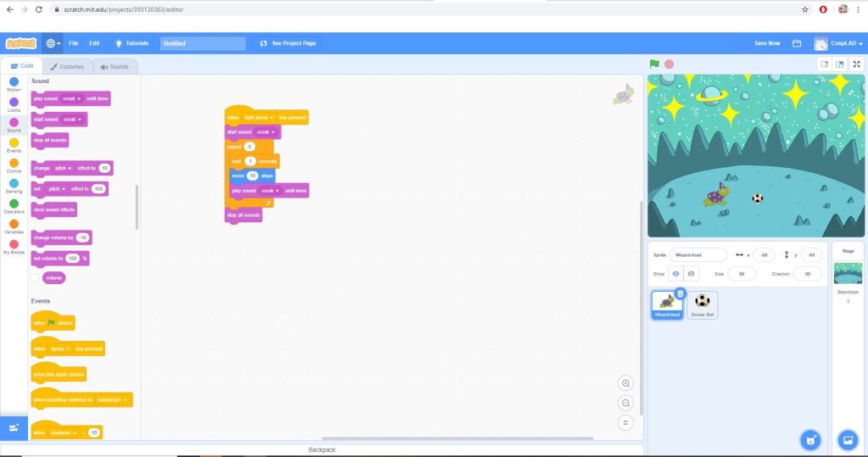Switch to the Costumes tab
Image resolution: width=868 pixels, height=457 pixels.
click(66, 66)
